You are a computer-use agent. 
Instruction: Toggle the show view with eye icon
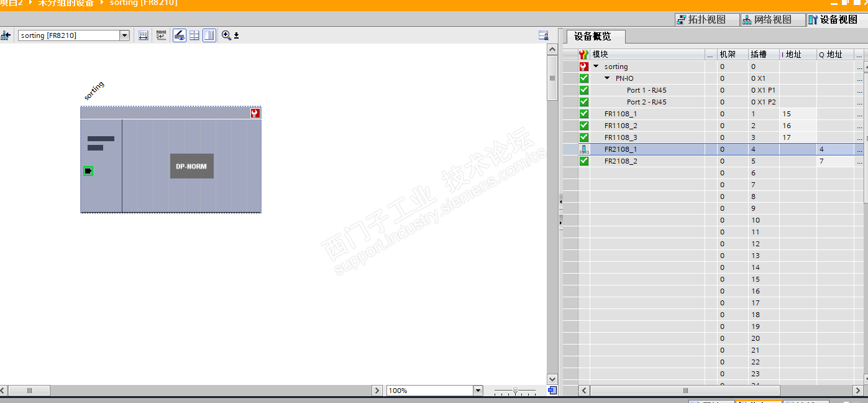coord(179,35)
